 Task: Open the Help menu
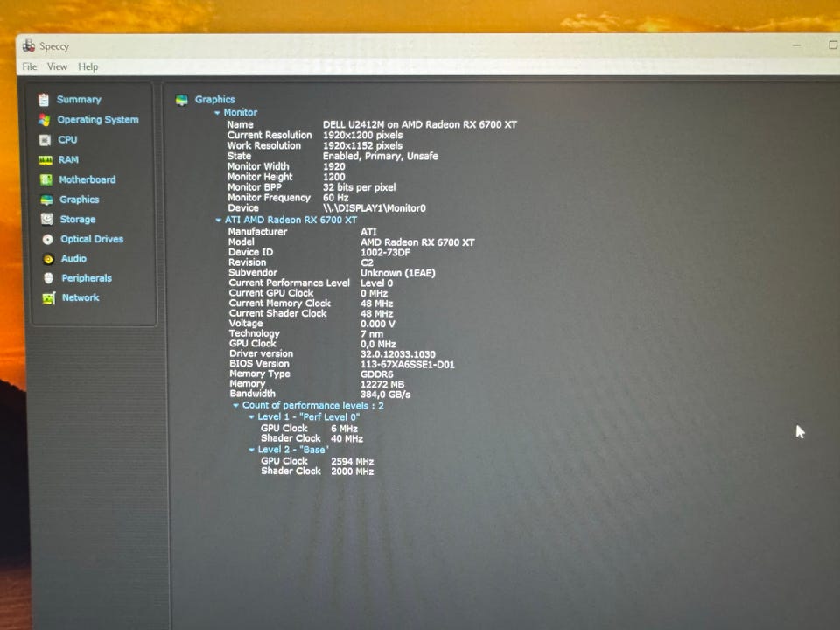87,67
